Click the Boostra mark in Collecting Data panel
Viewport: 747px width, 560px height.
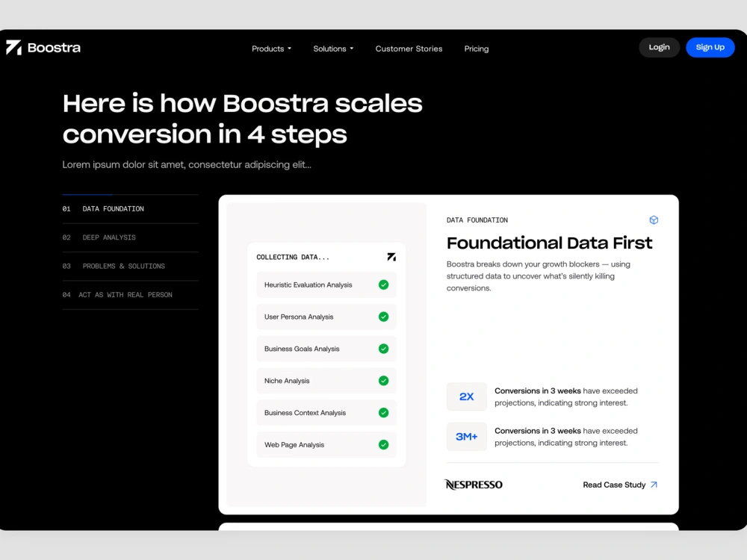coord(391,257)
